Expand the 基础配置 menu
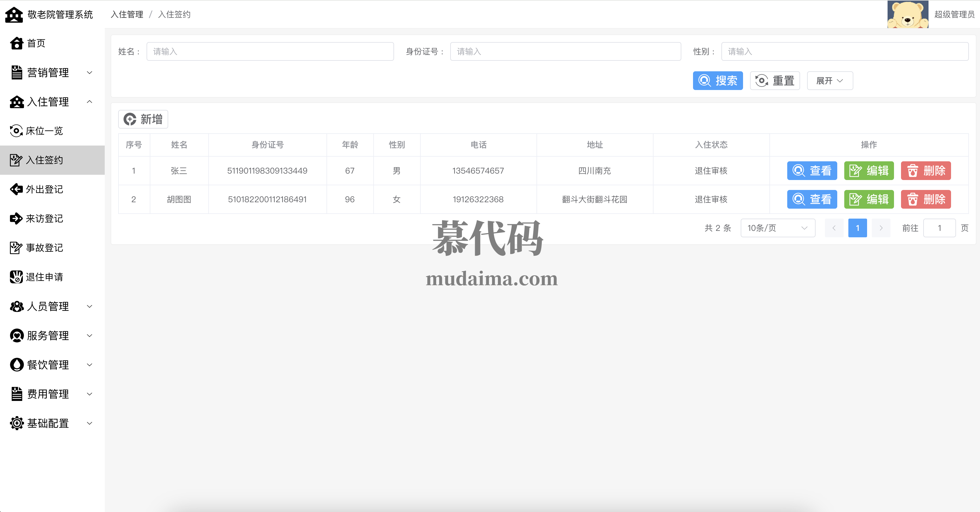Viewport: 980px width, 512px height. [52, 423]
